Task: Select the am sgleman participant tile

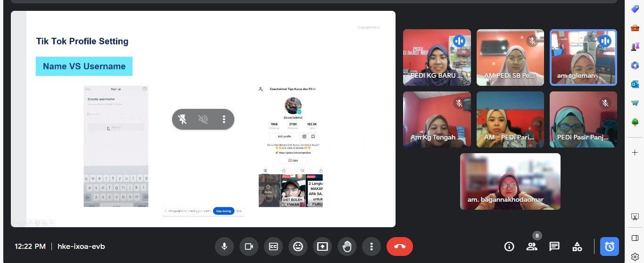Action: tap(584, 58)
